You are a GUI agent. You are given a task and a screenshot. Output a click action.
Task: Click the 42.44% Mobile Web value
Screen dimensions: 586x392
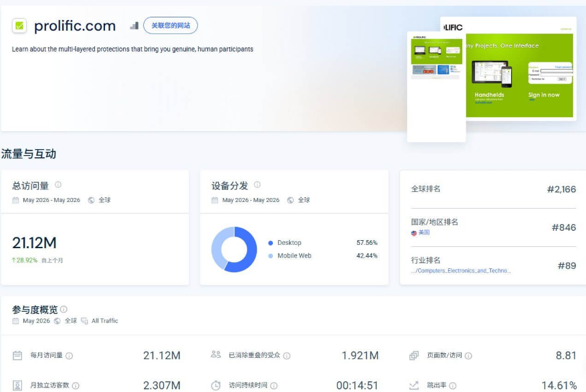(367, 256)
